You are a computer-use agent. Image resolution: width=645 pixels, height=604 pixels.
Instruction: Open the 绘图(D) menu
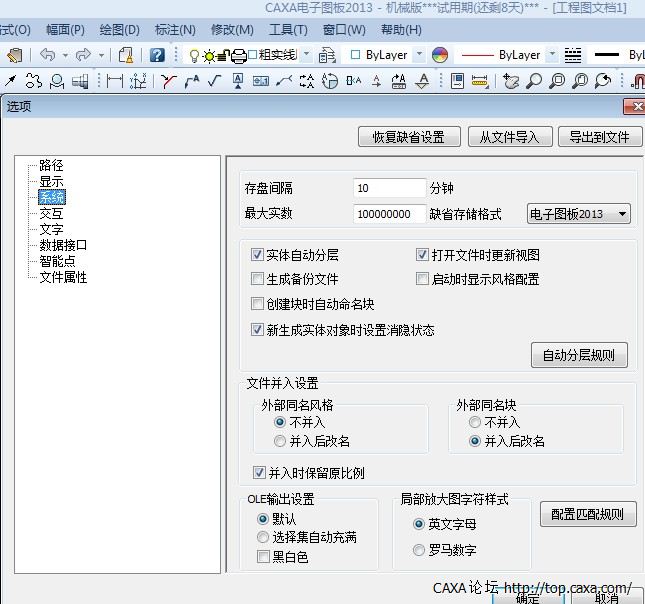tap(119, 30)
